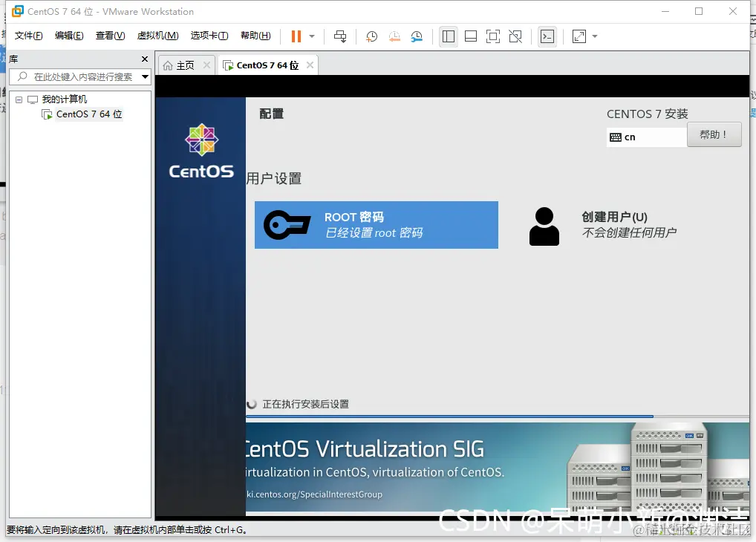Click the create user person icon
This screenshot has height=542, width=756.
pyautogui.click(x=544, y=226)
